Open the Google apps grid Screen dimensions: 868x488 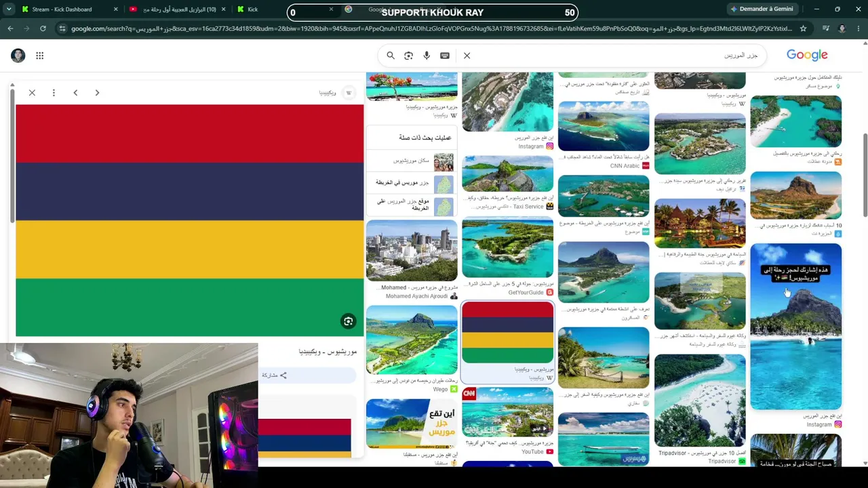click(40, 56)
